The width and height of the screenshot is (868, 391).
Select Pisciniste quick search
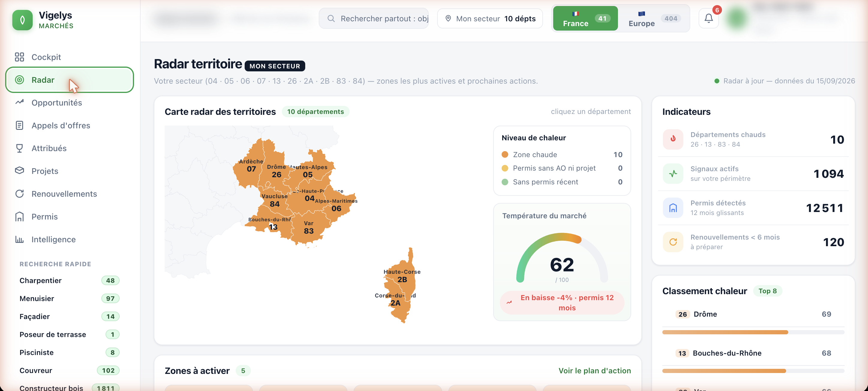(x=70, y=352)
